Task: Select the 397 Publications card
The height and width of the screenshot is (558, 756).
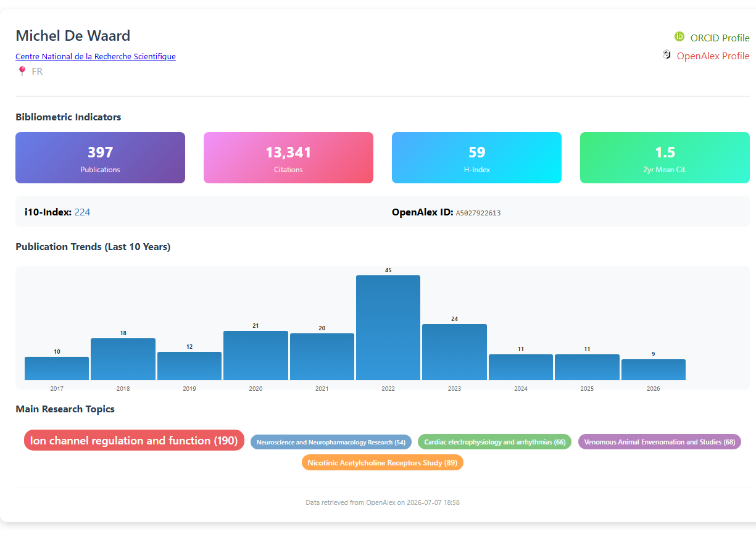Action: click(x=100, y=158)
